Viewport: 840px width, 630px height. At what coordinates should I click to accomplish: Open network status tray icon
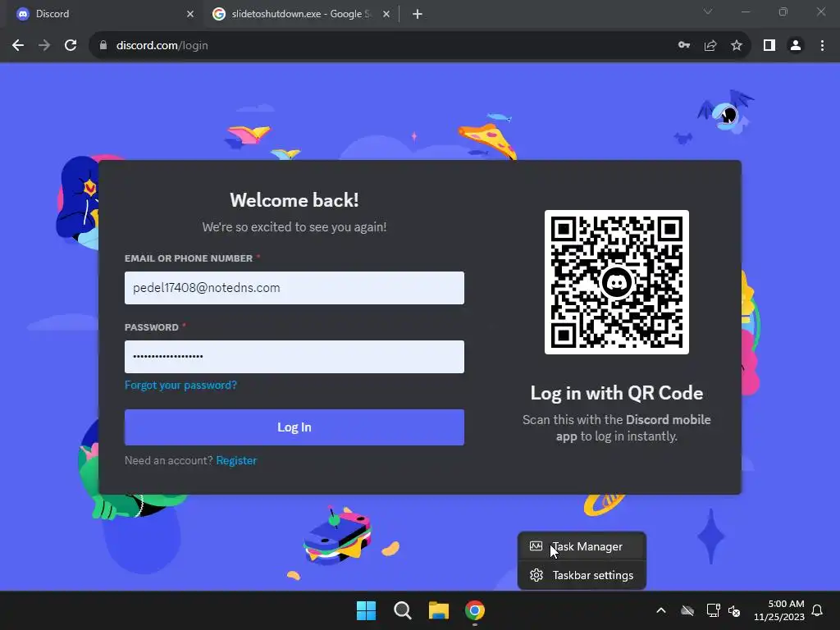(713, 610)
